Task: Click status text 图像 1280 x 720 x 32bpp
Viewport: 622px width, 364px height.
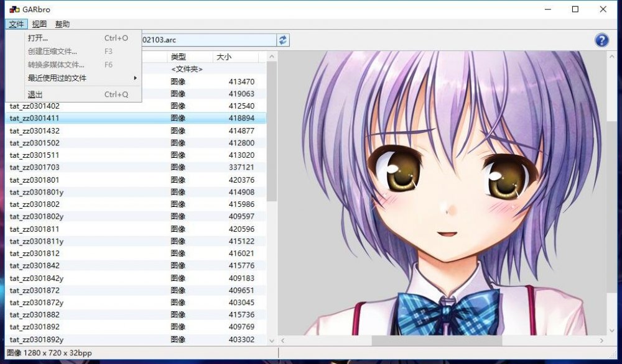Action: [x=49, y=353]
